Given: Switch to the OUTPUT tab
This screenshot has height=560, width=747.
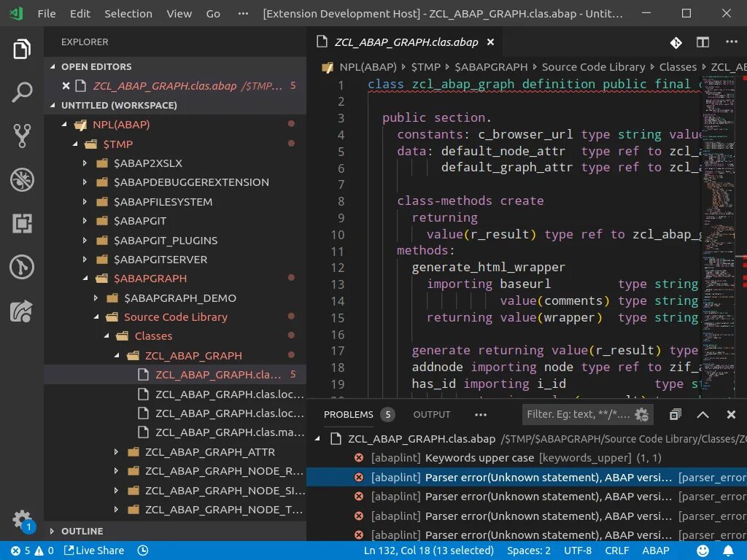Looking at the screenshot, I should coord(432,414).
